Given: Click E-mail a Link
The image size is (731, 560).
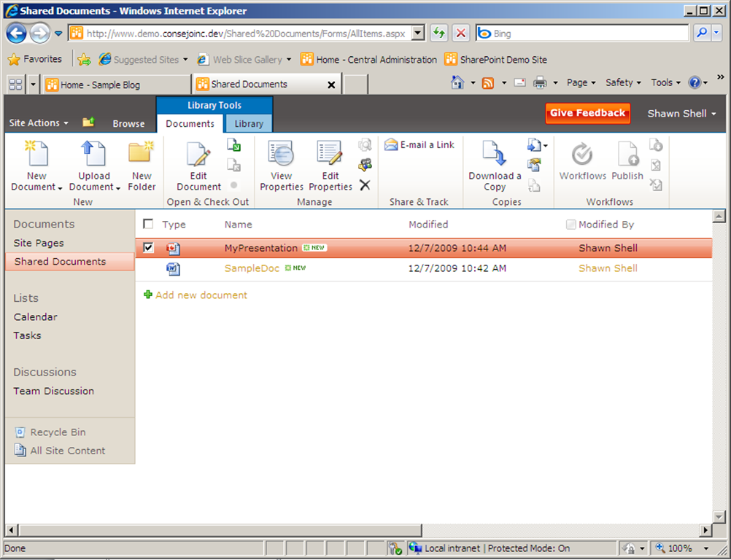Looking at the screenshot, I should pyautogui.click(x=419, y=145).
